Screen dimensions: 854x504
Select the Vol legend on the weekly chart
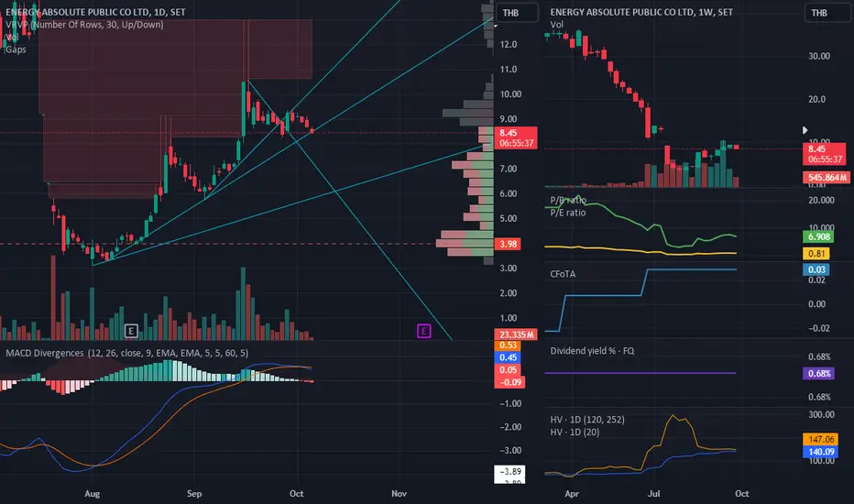pos(556,25)
